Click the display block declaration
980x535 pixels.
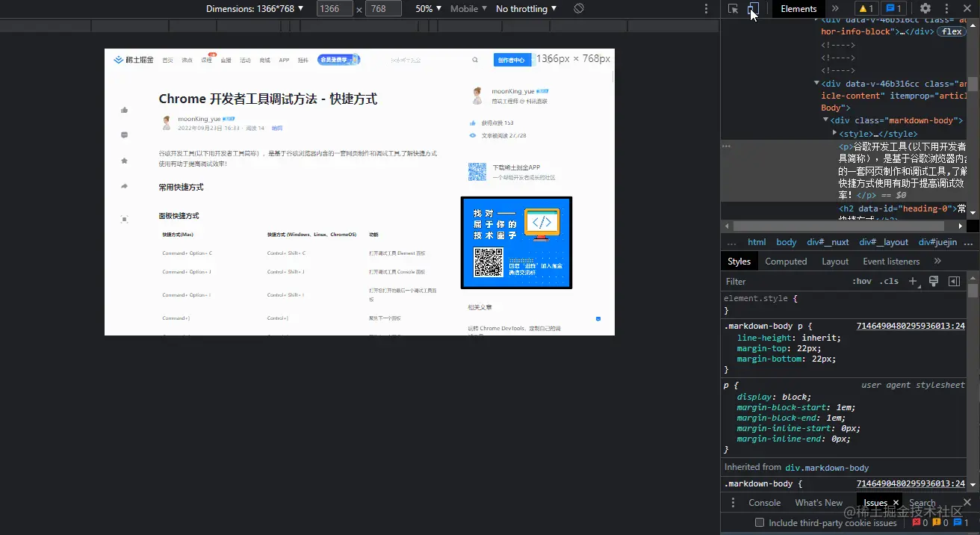click(x=774, y=397)
